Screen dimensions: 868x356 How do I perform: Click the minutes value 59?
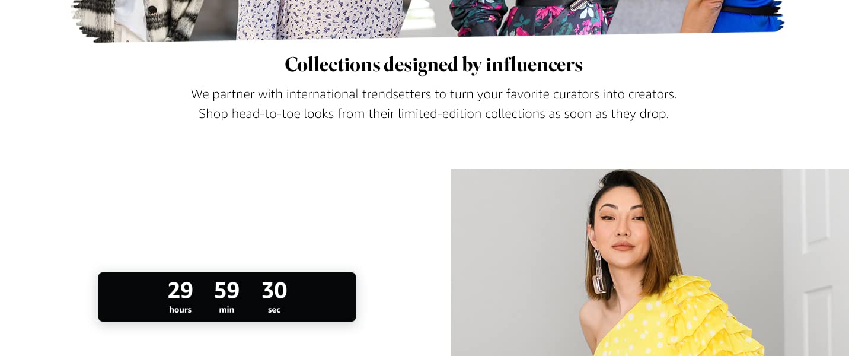(x=226, y=290)
